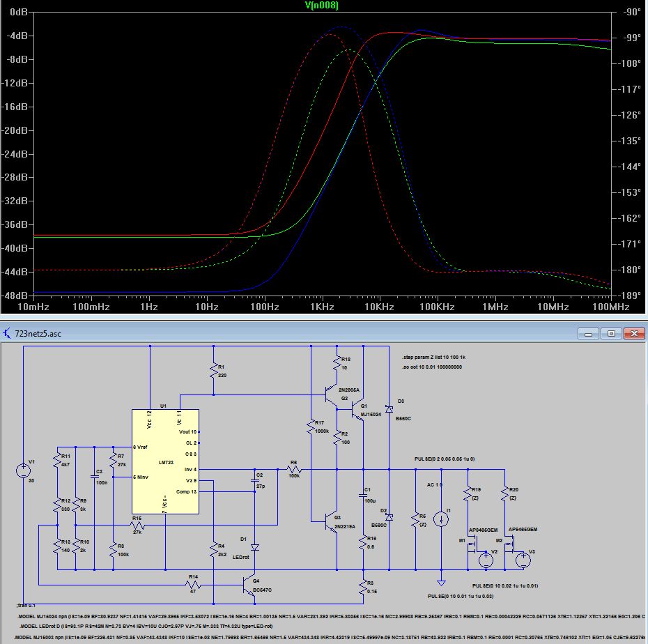Select resistor R12 valued 330
Viewport: 648px width, 644px height.
pyautogui.click(x=57, y=505)
